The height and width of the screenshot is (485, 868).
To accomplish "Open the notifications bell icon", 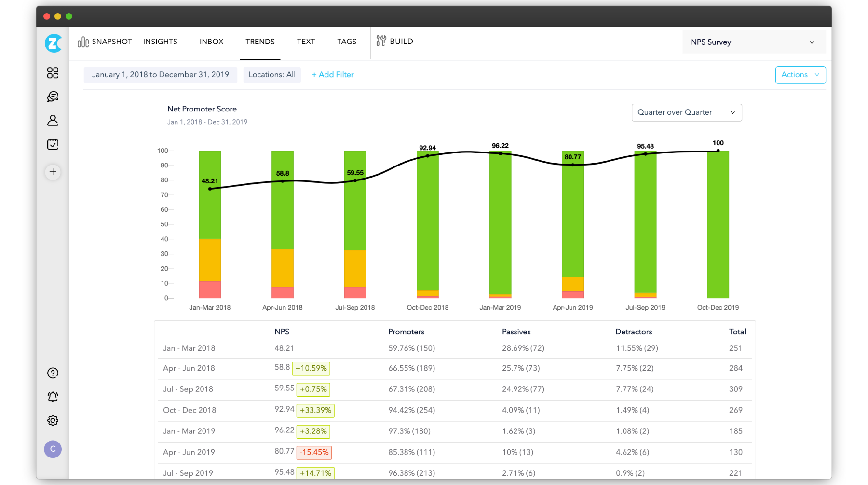I will 53,397.
